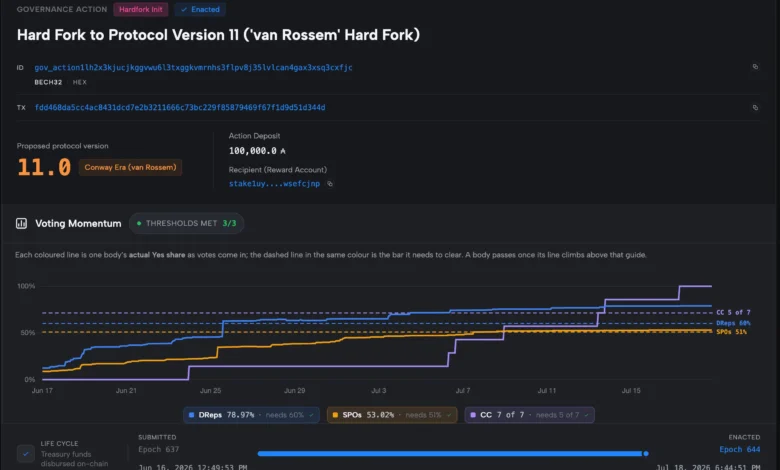Click the Voting Momentum chart icon
The height and width of the screenshot is (470, 780).
tap(21, 223)
